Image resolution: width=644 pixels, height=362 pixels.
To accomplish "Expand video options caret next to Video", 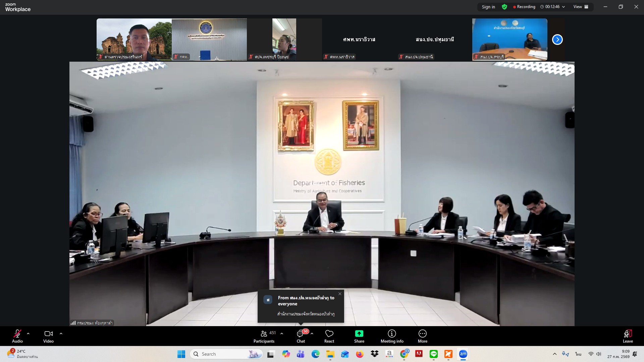I will tap(61, 334).
